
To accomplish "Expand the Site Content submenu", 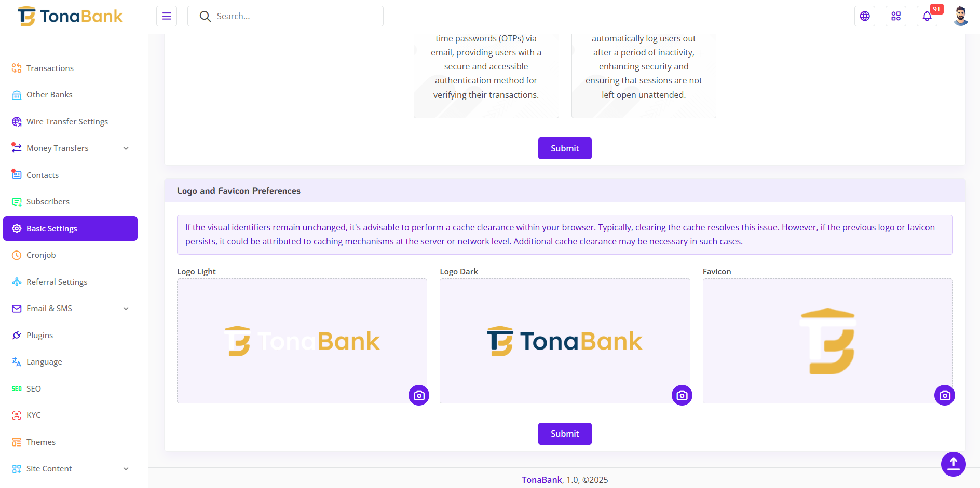I will pyautogui.click(x=126, y=469).
